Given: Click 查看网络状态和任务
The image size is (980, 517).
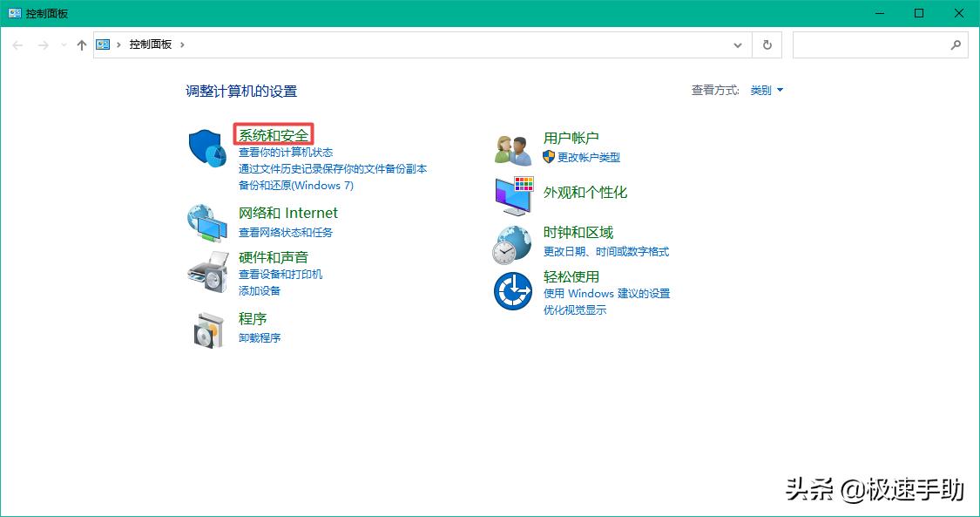Looking at the screenshot, I should click(288, 232).
